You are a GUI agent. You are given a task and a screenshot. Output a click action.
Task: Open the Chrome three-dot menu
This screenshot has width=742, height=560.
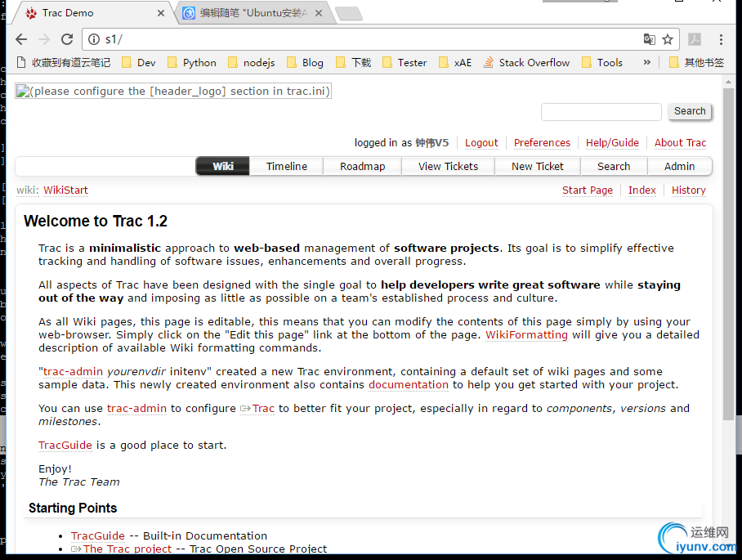(x=721, y=39)
